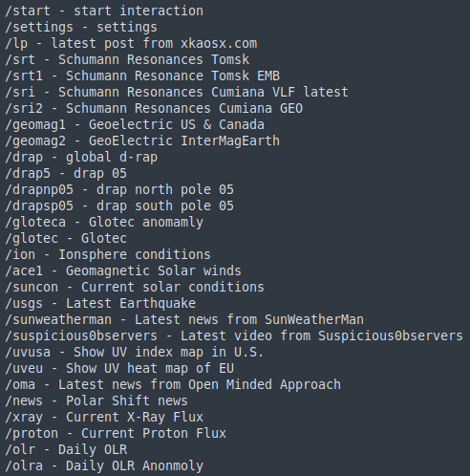Click the /xray Current X-Ray Flux command
Image resolution: width=470 pixels, height=476 pixels.
click(x=104, y=418)
